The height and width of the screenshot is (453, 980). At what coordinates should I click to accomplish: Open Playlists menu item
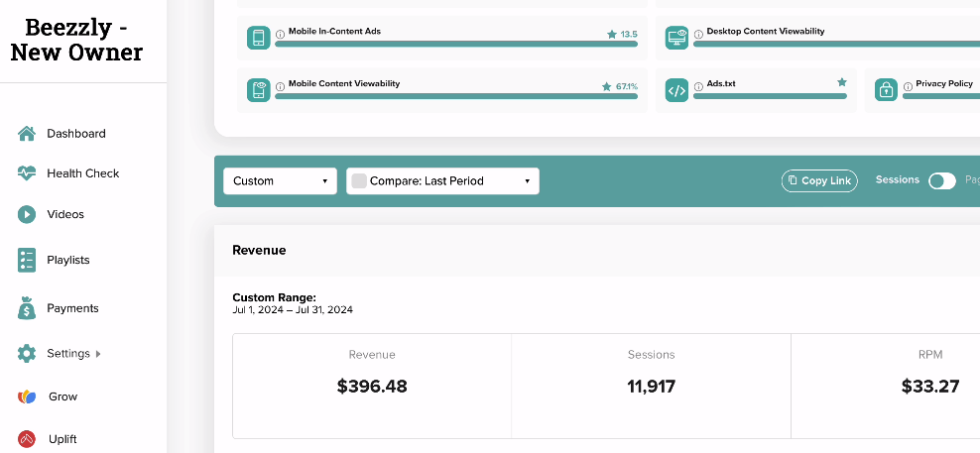tap(68, 260)
